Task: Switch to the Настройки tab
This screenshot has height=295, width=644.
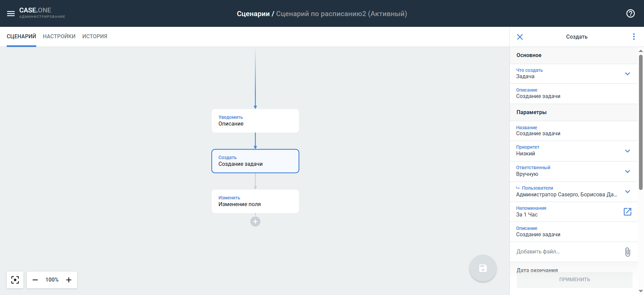Action: pos(59,36)
